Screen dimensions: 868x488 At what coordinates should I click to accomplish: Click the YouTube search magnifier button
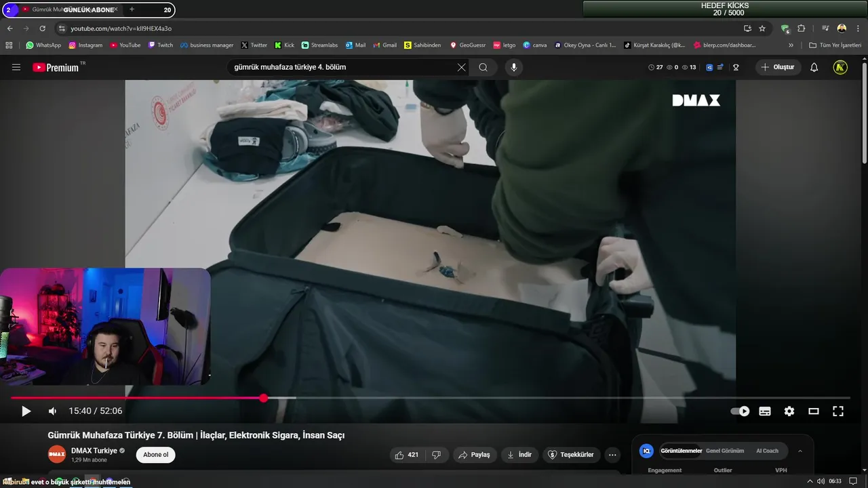point(483,67)
